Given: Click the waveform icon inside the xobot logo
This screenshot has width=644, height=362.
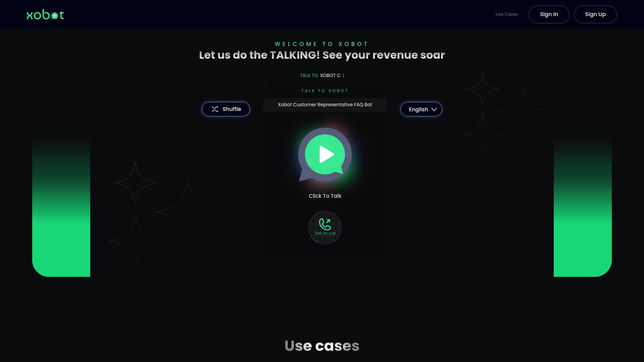Looking at the screenshot, I should [x=55, y=15].
